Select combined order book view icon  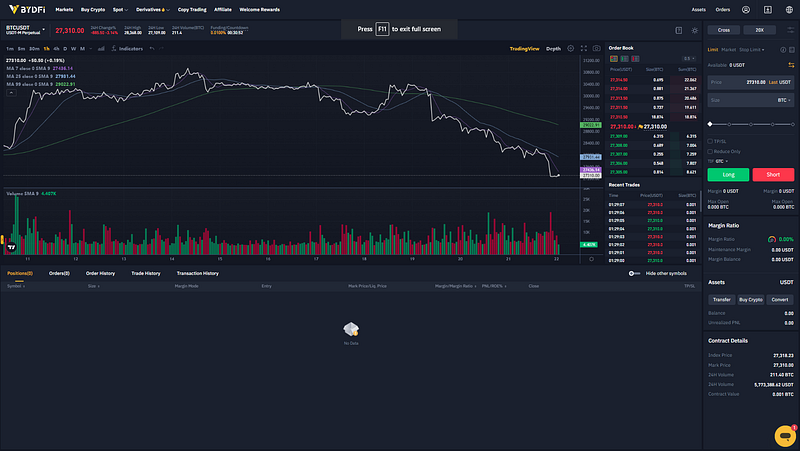click(x=614, y=59)
